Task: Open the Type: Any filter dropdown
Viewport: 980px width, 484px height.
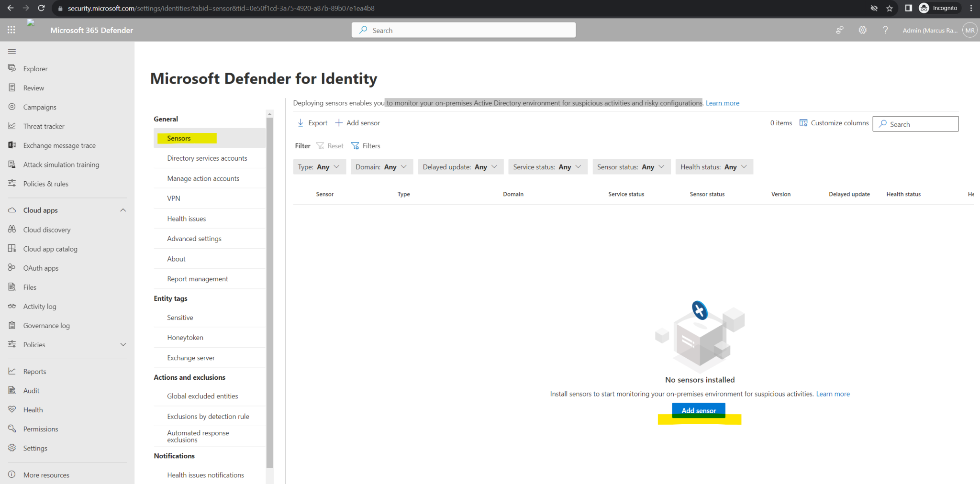Action: coord(319,167)
